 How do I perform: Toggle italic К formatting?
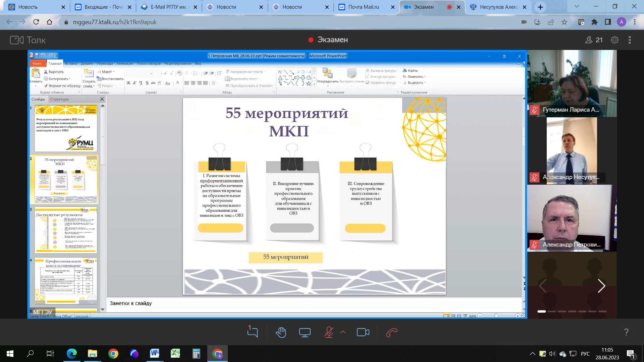pos(135,83)
